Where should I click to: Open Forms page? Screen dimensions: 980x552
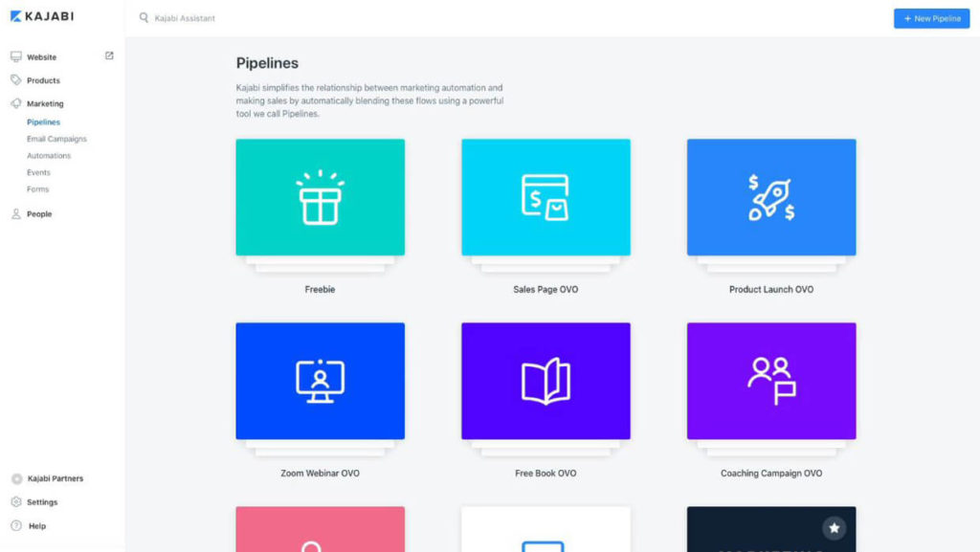37,189
